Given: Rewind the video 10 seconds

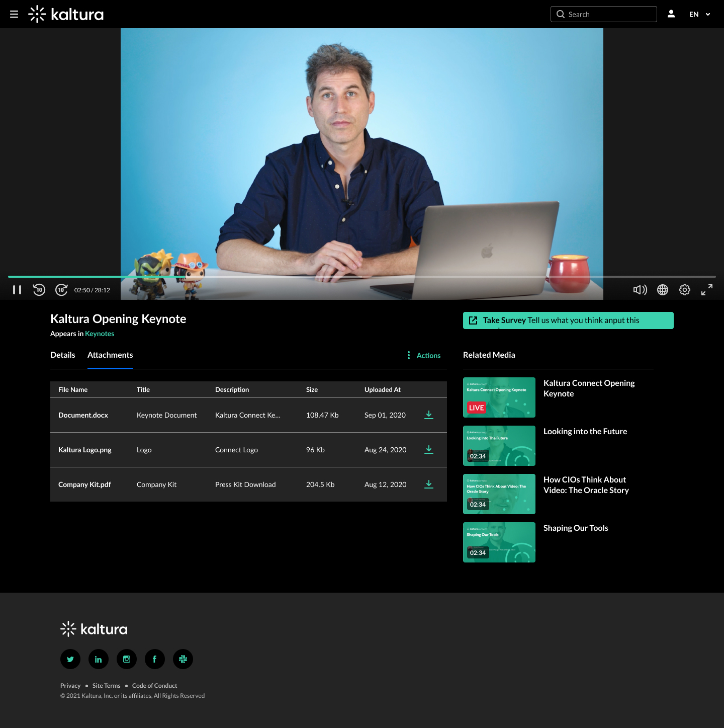Looking at the screenshot, I should (x=39, y=290).
